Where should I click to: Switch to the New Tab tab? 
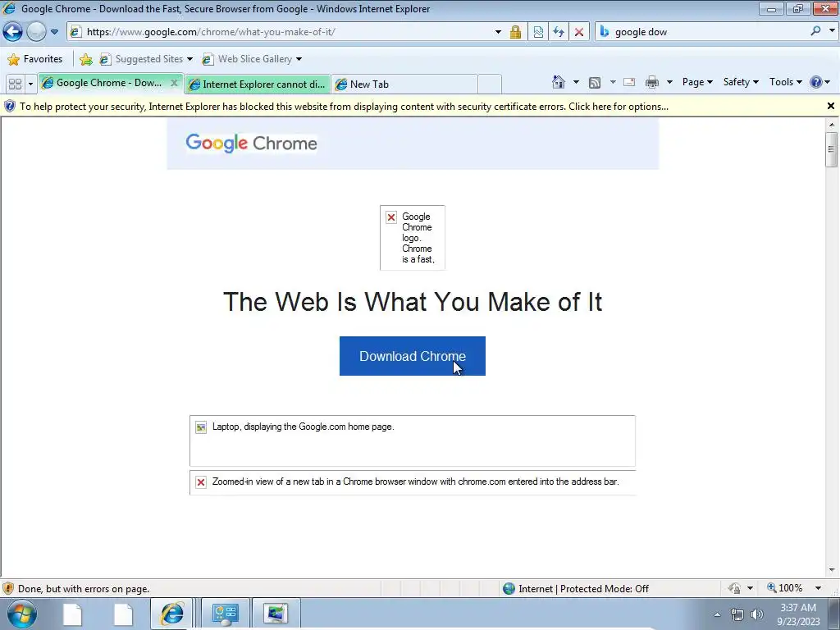point(404,84)
